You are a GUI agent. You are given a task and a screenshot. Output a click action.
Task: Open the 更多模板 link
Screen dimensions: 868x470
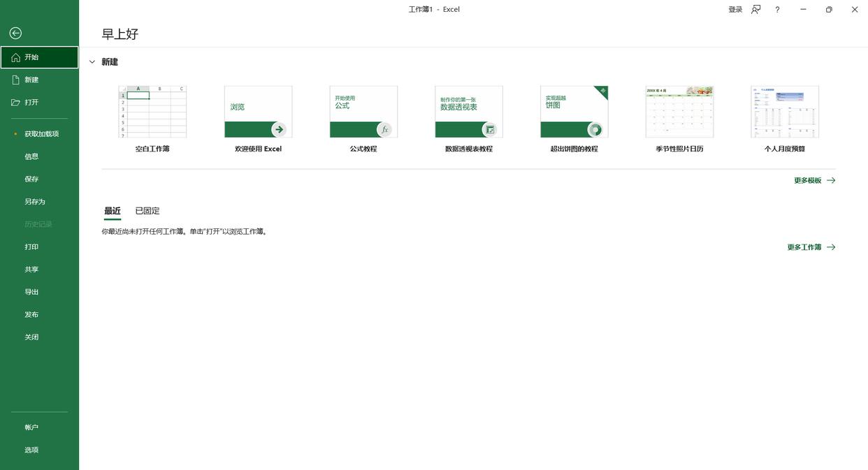tap(808, 180)
